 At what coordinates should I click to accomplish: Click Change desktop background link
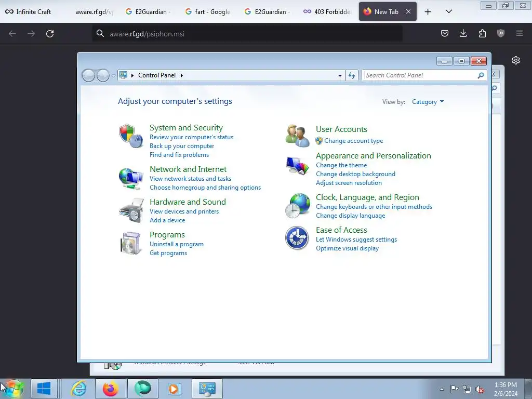[355, 174]
